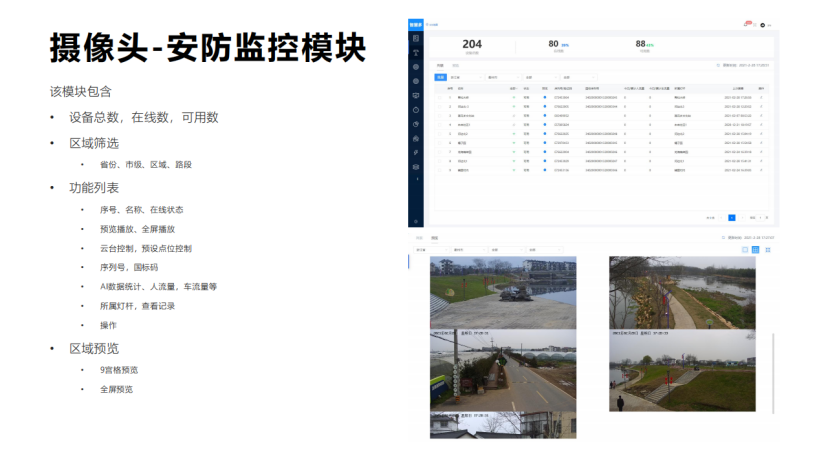Tick the checkbox for table row 6
Screen dimensions: 828x465
pos(439,143)
